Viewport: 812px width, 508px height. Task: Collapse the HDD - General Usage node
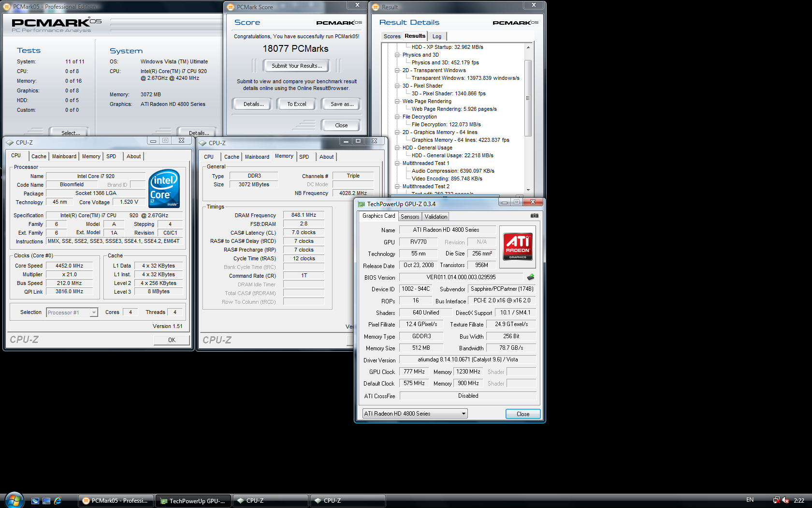pyautogui.click(x=397, y=148)
